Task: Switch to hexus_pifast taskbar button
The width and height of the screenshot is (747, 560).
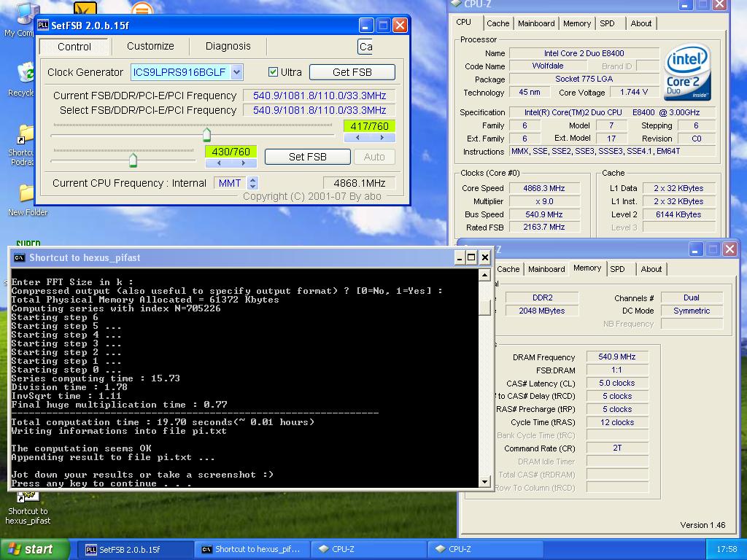Action: pyautogui.click(x=252, y=549)
